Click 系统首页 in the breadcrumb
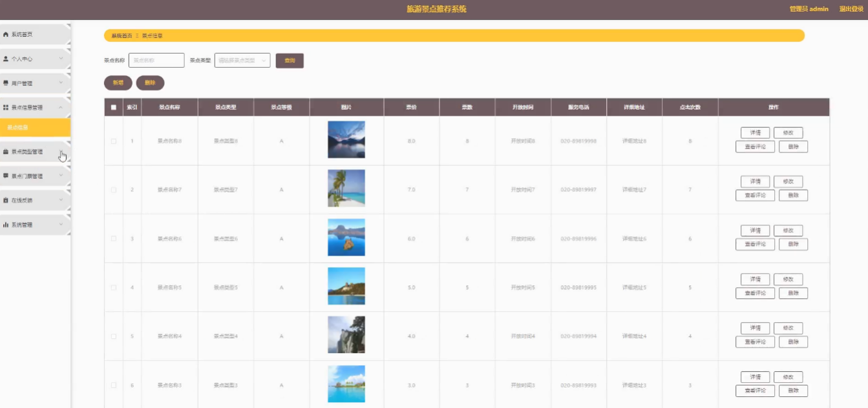Viewport: 868px width, 408px height. coord(122,36)
